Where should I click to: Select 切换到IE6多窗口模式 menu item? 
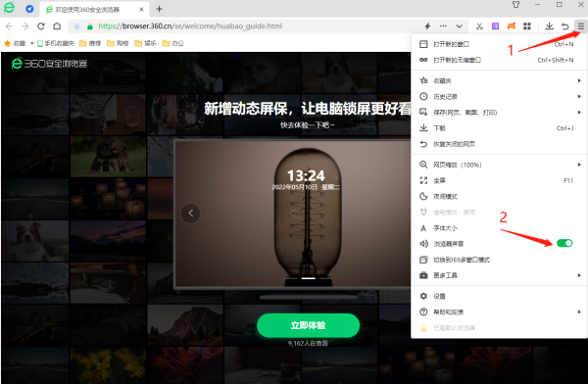click(499, 260)
